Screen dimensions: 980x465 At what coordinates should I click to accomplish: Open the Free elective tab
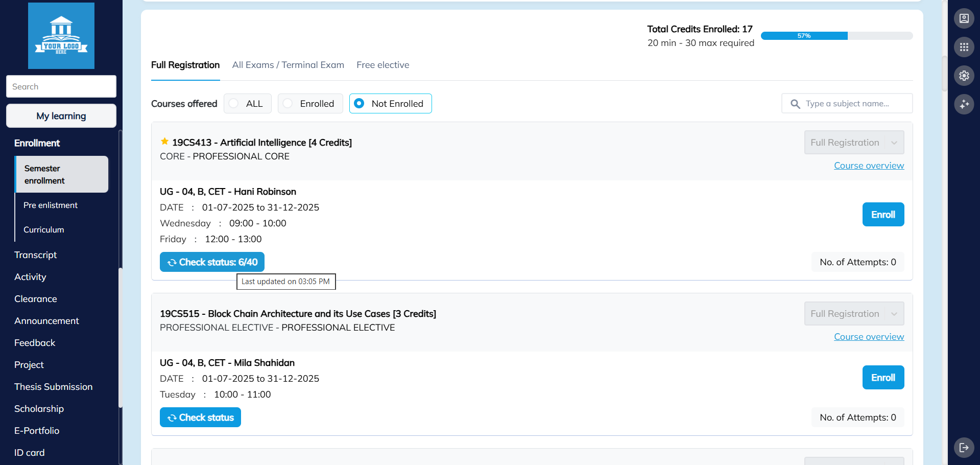click(x=383, y=65)
